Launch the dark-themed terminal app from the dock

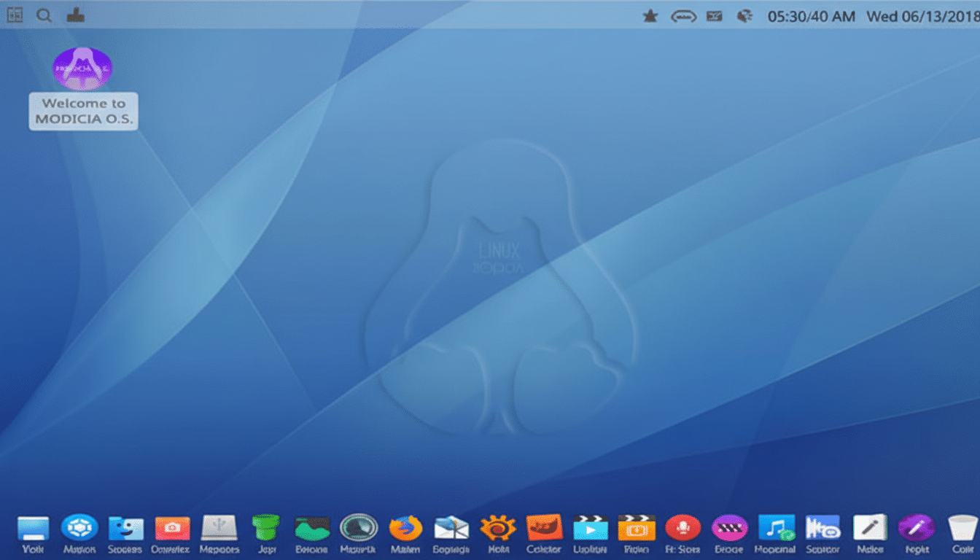coord(311,526)
